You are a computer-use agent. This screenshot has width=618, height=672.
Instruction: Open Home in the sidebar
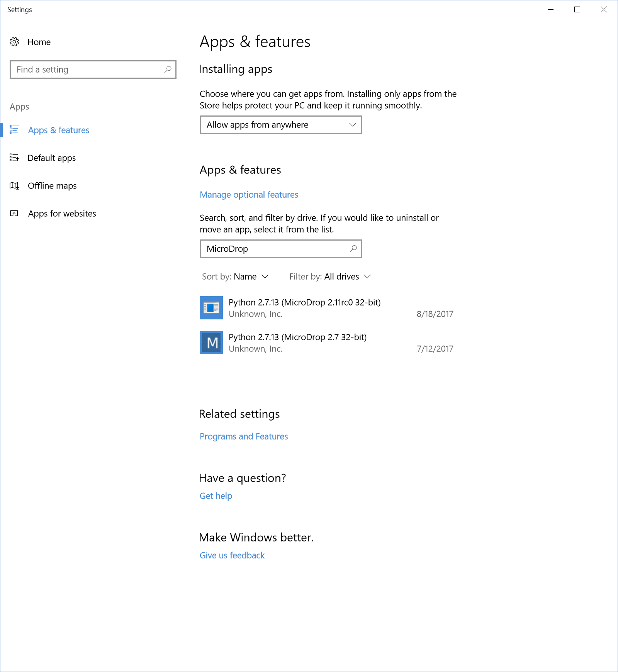(x=39, y=42)
